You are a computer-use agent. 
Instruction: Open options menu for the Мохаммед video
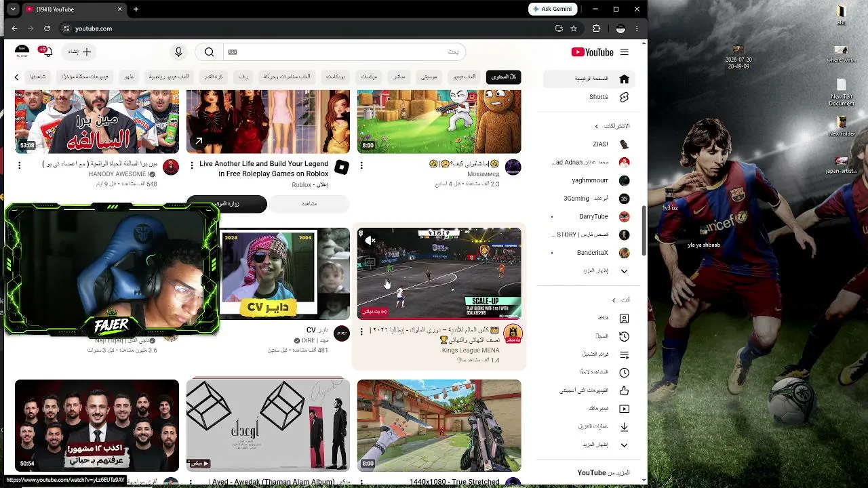[x=361, y=165]
